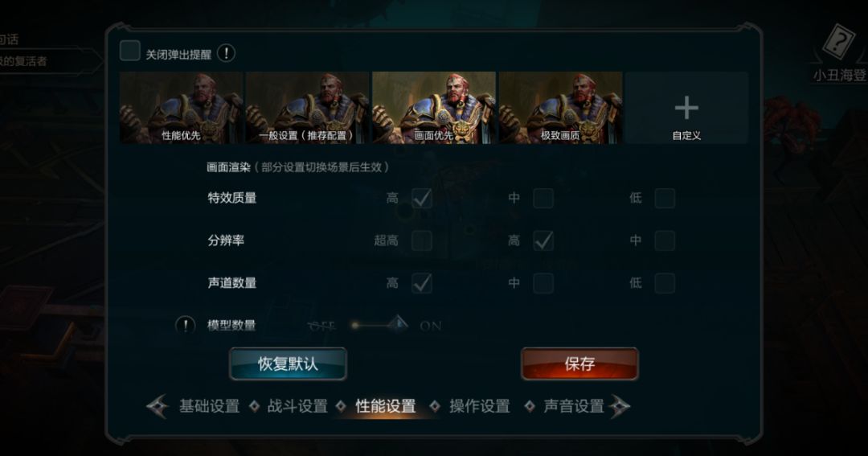Click the 恢复默认 button
This screenshot has height=456, width=868.
[x=288, y=364]
